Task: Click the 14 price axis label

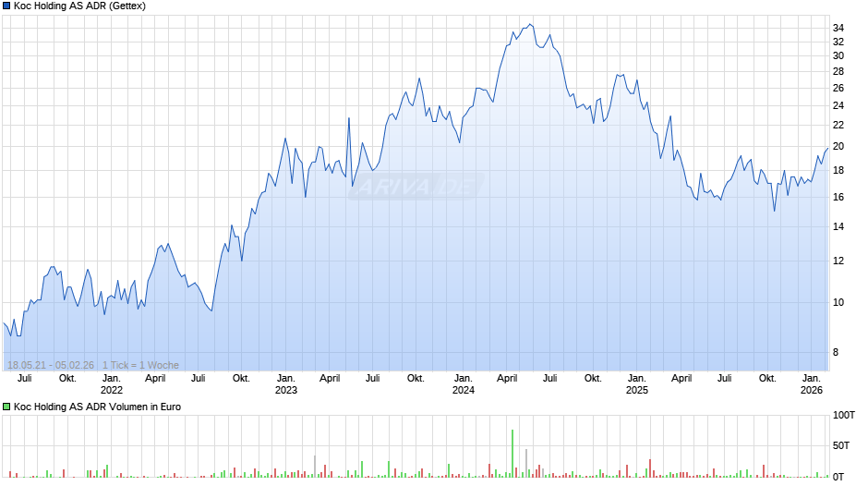Action: (x=838, y=226)
